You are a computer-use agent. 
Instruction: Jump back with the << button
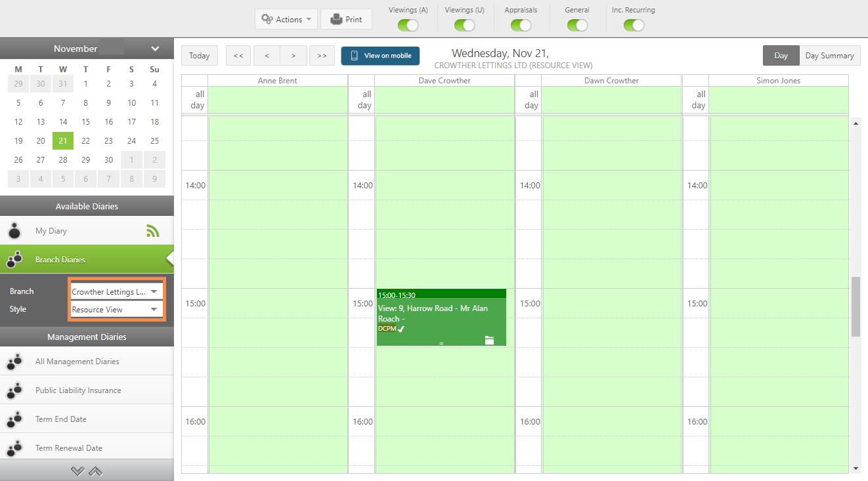click(x=238, y=56)
